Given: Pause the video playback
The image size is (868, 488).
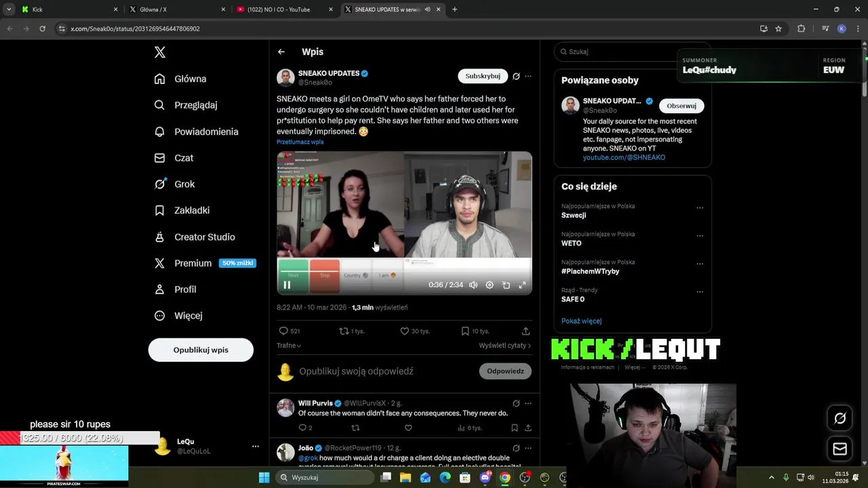Looking at the screenshot, I should click(x=287, y=285).
